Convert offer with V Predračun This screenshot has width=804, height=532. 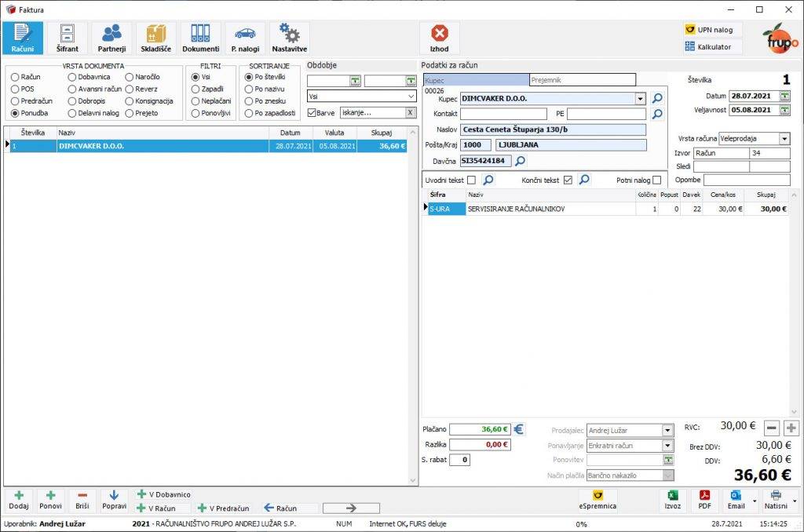pos(224,508)
